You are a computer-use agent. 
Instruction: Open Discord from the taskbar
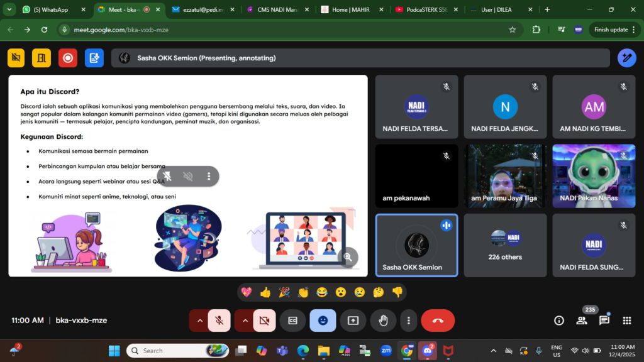[x=428, y=351]
